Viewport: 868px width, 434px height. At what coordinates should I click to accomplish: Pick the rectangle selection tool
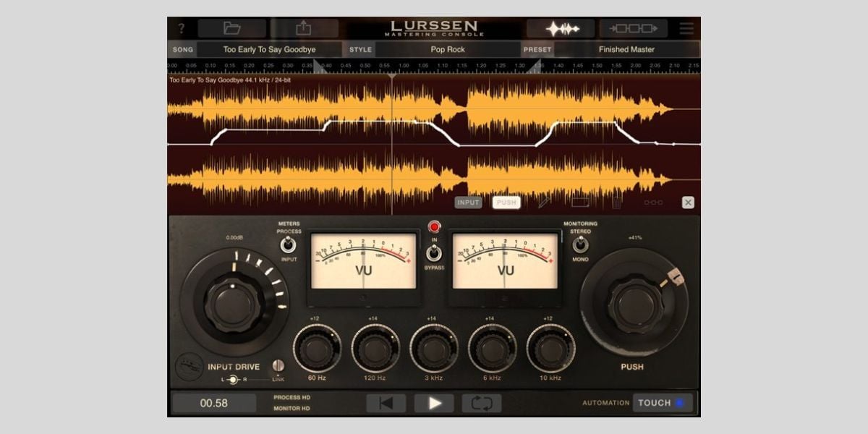coord(581,203)
